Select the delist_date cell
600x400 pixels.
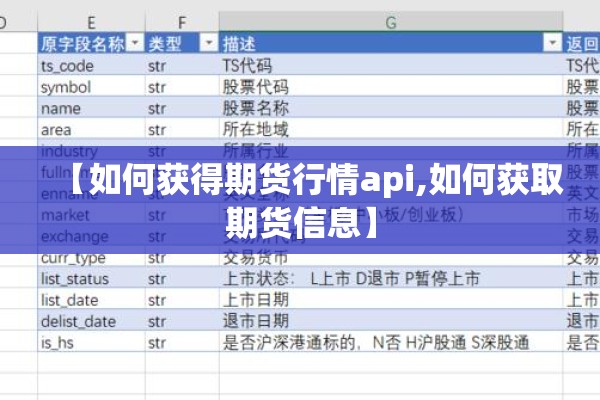pos(91,320)
